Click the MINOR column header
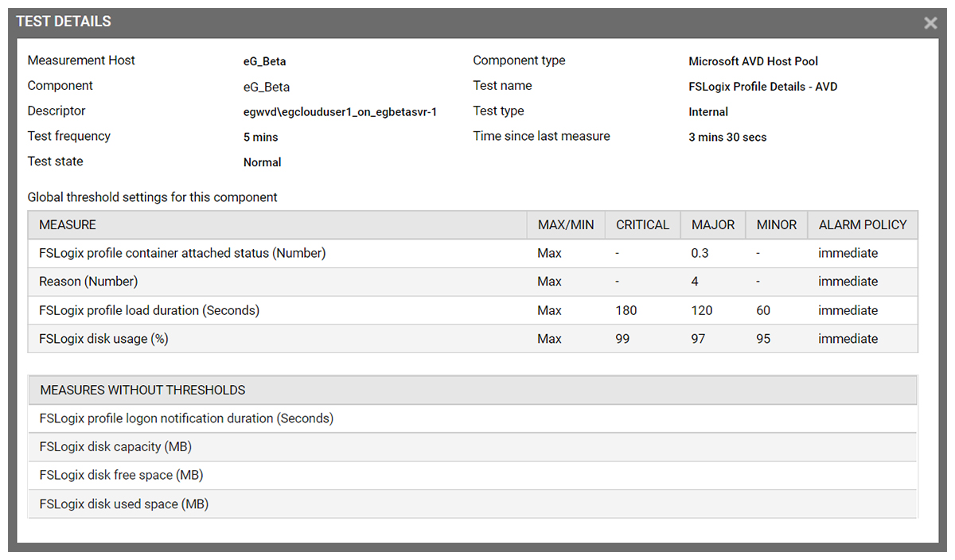 (777, 225)
